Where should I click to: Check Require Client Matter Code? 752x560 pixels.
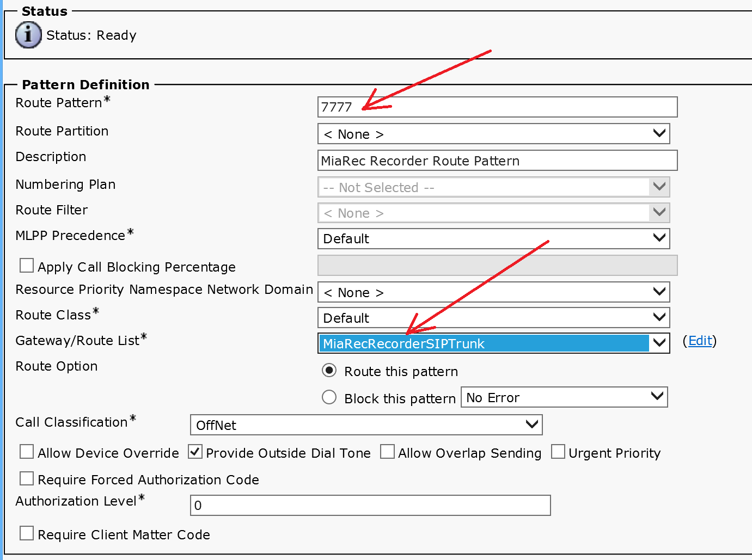[27, 533]
